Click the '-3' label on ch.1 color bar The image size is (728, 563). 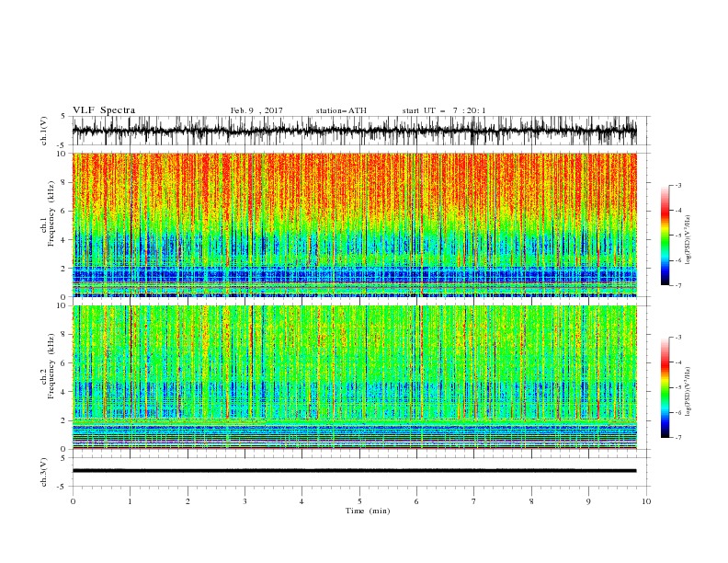677,185
